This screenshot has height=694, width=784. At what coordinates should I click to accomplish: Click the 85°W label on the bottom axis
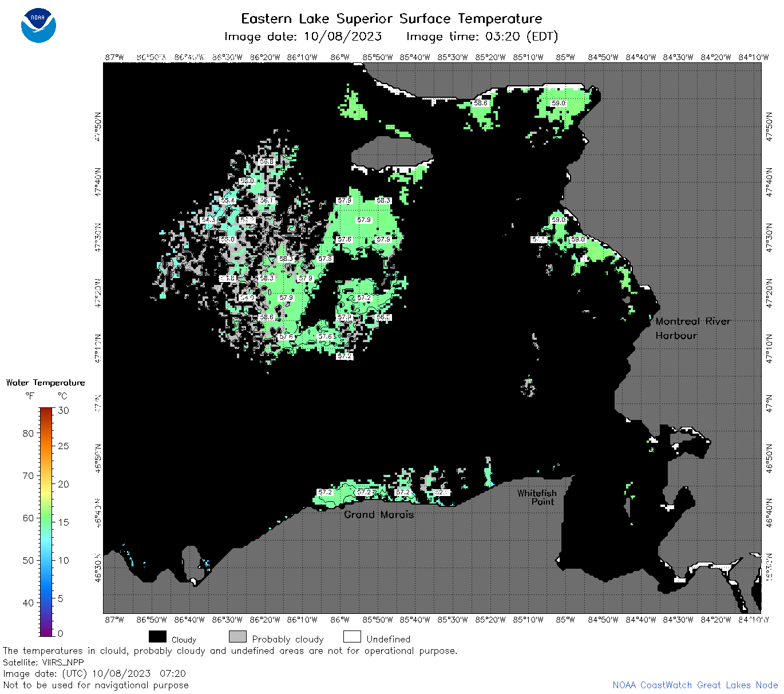click(x=565, y=620)
